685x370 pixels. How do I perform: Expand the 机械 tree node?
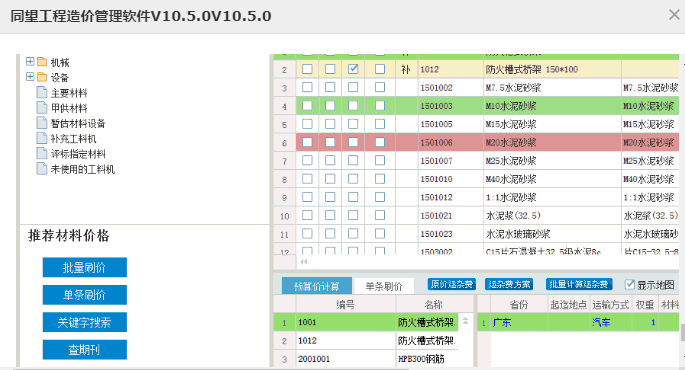pos(30,61)
